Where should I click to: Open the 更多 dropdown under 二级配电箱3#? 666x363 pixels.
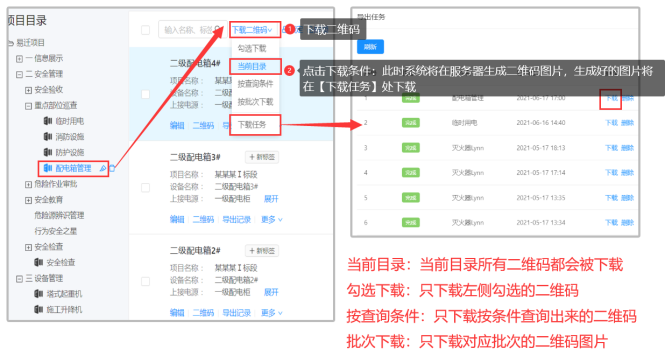pos(271,219)
